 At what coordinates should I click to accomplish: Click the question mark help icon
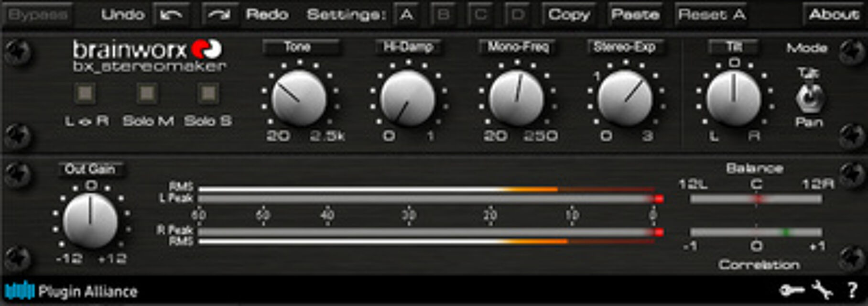852,290
